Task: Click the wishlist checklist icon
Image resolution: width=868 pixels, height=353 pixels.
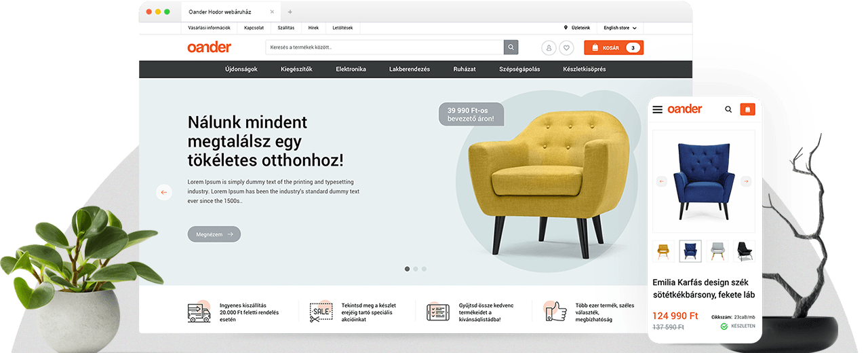Action: pyautogui.click(x=438, y=312)
